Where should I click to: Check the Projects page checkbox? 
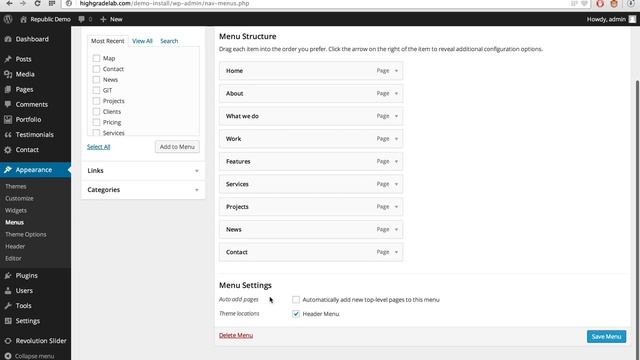(x=96, y=101)
